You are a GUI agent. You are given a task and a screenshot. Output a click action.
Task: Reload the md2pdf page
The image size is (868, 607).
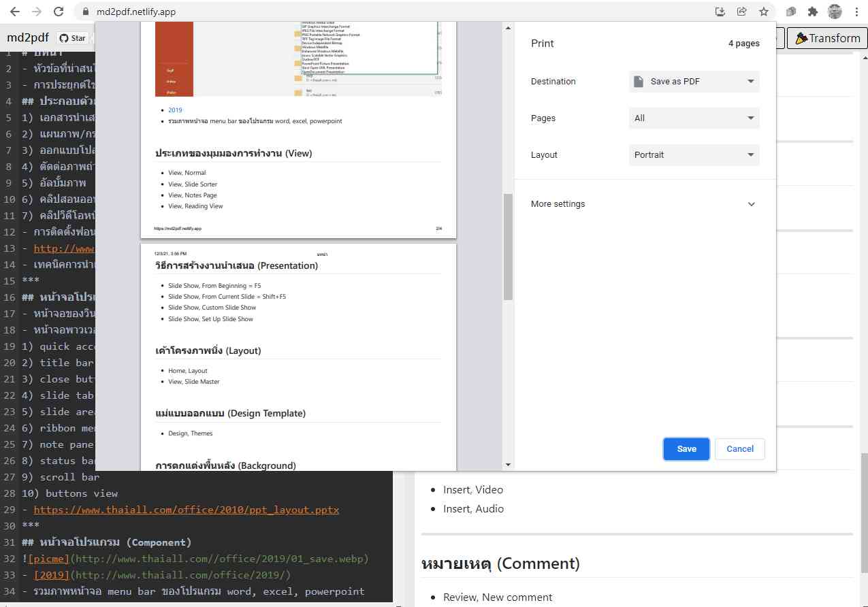tap(59, 12)
